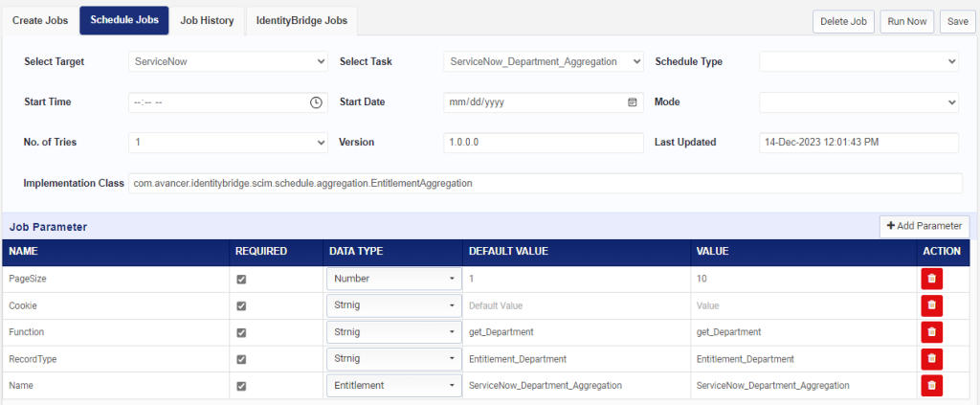This screenshot has height=405, width=980.
Task: Open Data Type dropdown for PageSize
Action: coord(393,279)
